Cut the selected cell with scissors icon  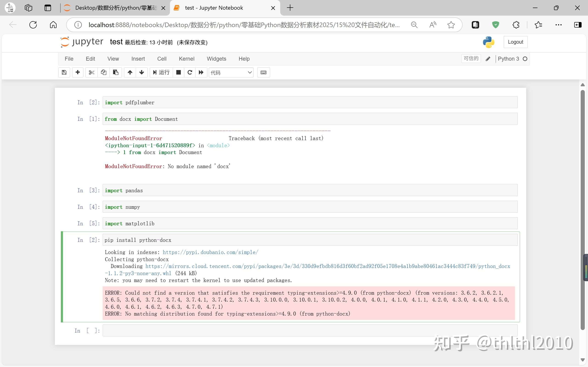[91, 72]
